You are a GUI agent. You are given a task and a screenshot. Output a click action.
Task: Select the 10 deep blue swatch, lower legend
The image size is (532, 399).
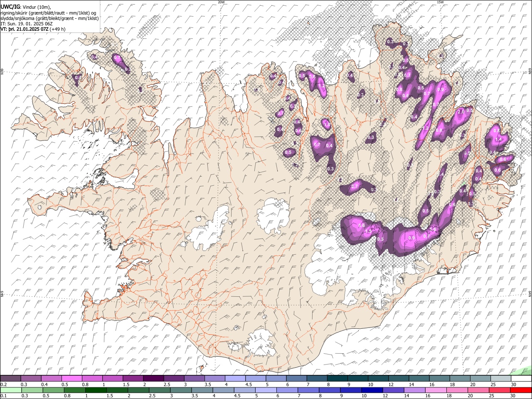click(372, 390)
